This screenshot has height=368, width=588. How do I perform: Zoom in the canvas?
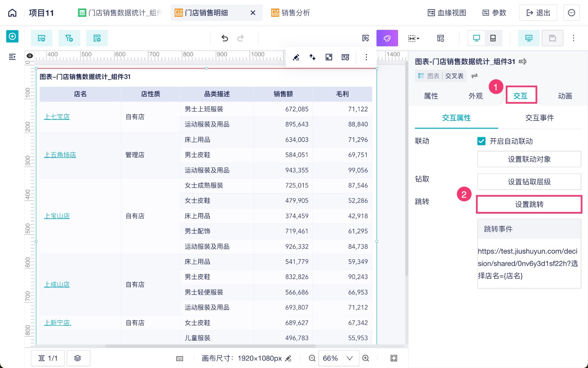point(366,358)
